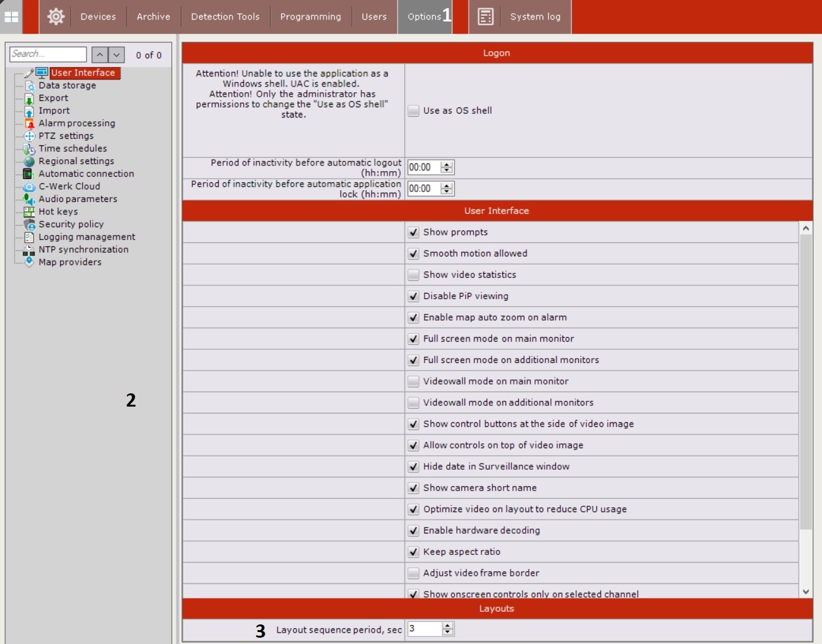822x644 pixels.
Task: Click the PTZ settings icon in tree
Action: click(x=29, y=136)
